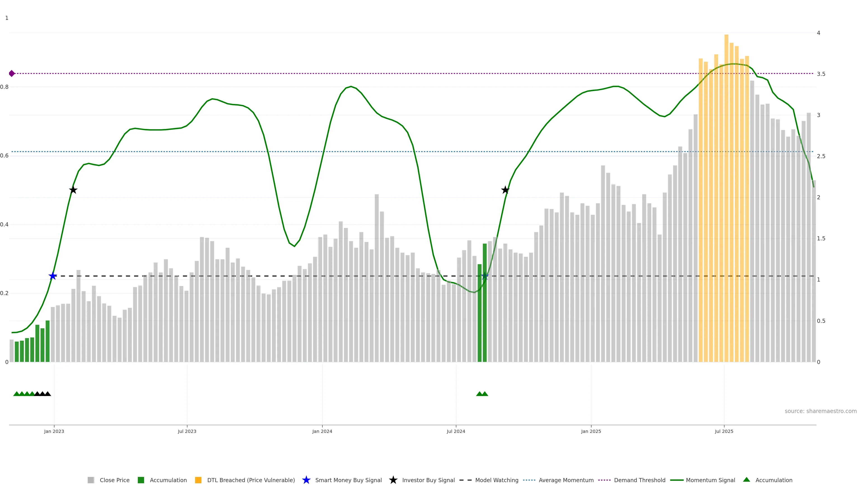Viewport: 868px width, 488px height.
Task: Click the green accumulation triangles near Jul 2024
Action: (482, 394)
